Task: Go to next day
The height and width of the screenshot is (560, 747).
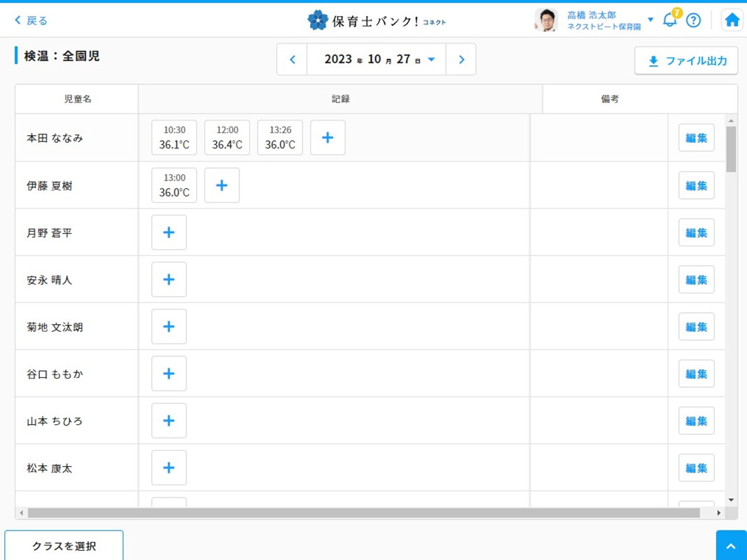Action: coord(461,59)
